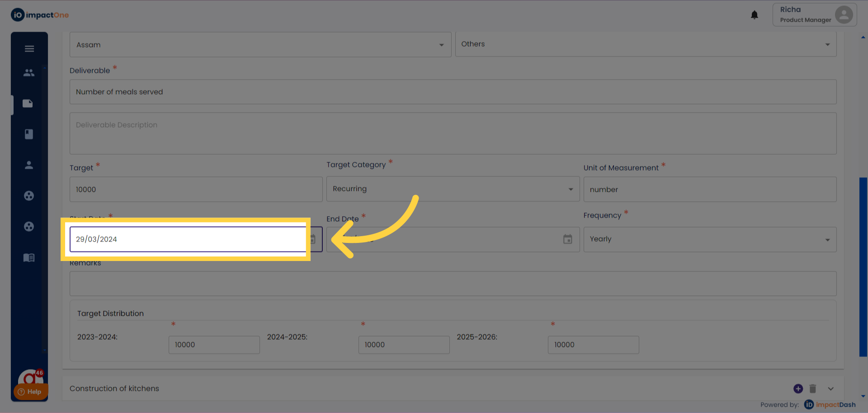Viewport: 868px width, 413px height.
Task: Click the add plus icon beside Construction of kitchens
Action: click(798, 389)
